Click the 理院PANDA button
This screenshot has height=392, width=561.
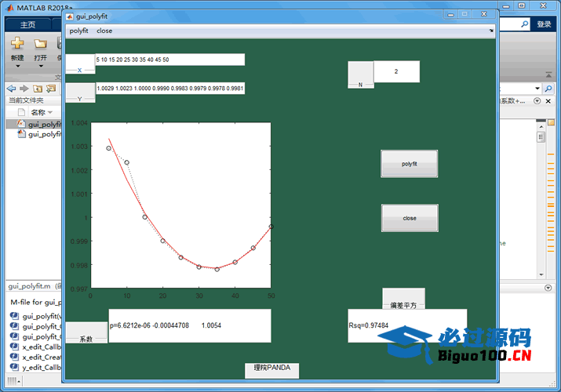[272, 371]
